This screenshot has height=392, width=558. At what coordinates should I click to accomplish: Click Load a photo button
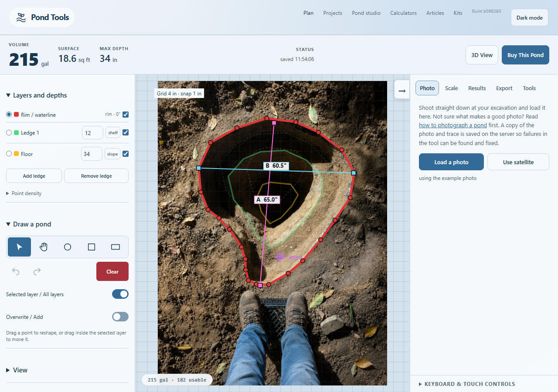[x=451, y=162]
